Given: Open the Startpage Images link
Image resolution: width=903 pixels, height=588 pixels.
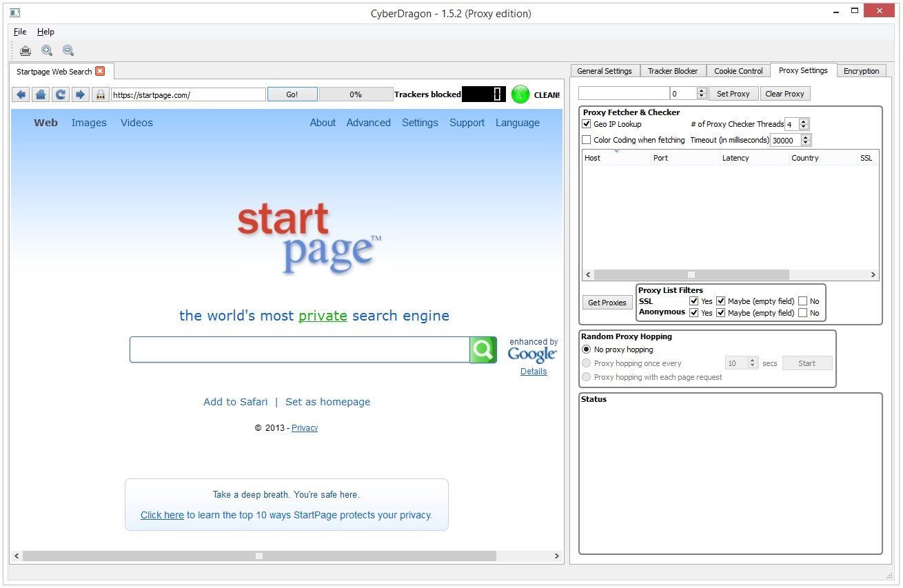Looking at the screenshot, I should click(89, 123).
